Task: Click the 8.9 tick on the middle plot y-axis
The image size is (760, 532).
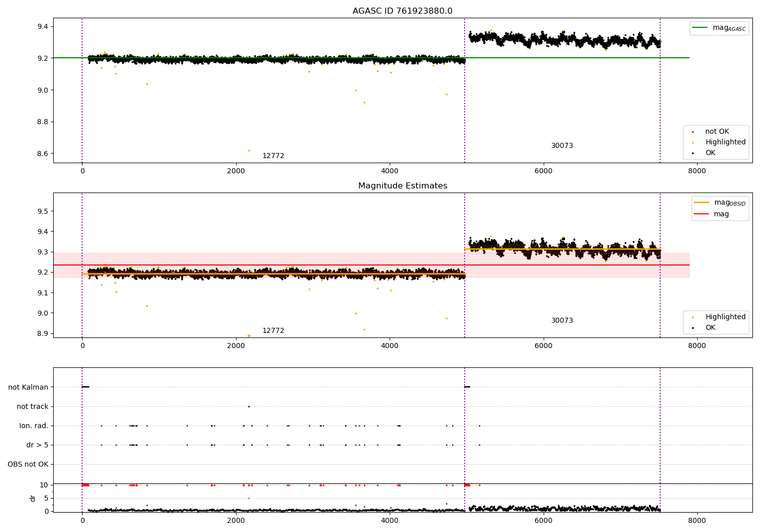Action: (x=43, y=334)
